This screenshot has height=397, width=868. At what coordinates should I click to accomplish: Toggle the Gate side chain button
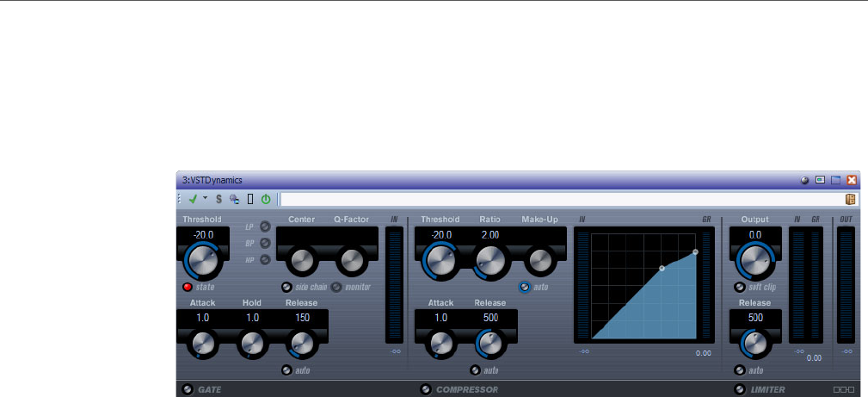[x=286, y=288]
